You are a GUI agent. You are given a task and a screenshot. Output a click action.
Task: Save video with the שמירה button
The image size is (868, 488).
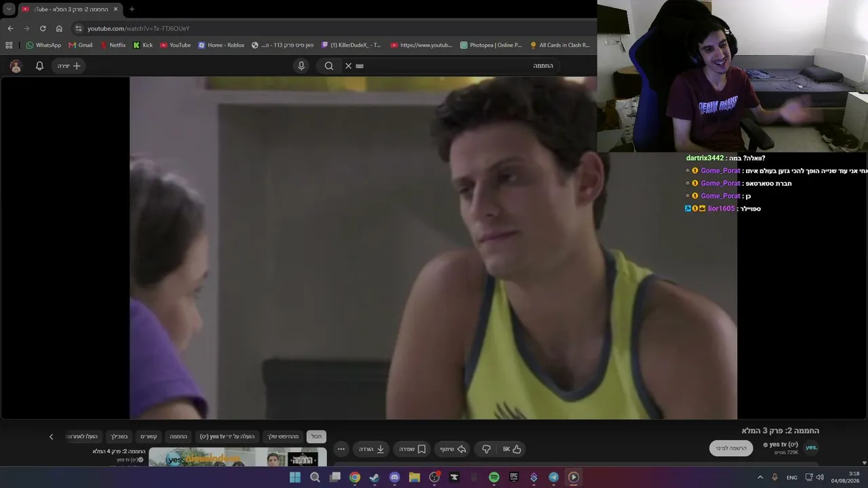point(412,449)
